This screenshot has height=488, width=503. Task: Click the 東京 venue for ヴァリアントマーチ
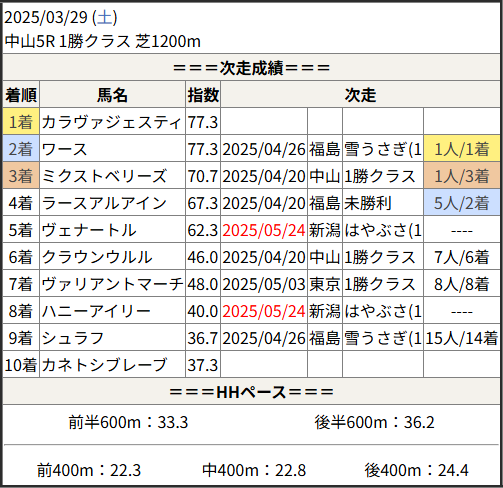click(x=325, y=284)
